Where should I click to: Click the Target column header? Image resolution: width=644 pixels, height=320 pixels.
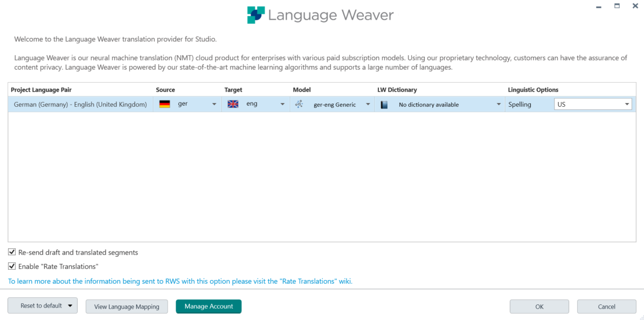pyautogui.click(x=233, y=90)
